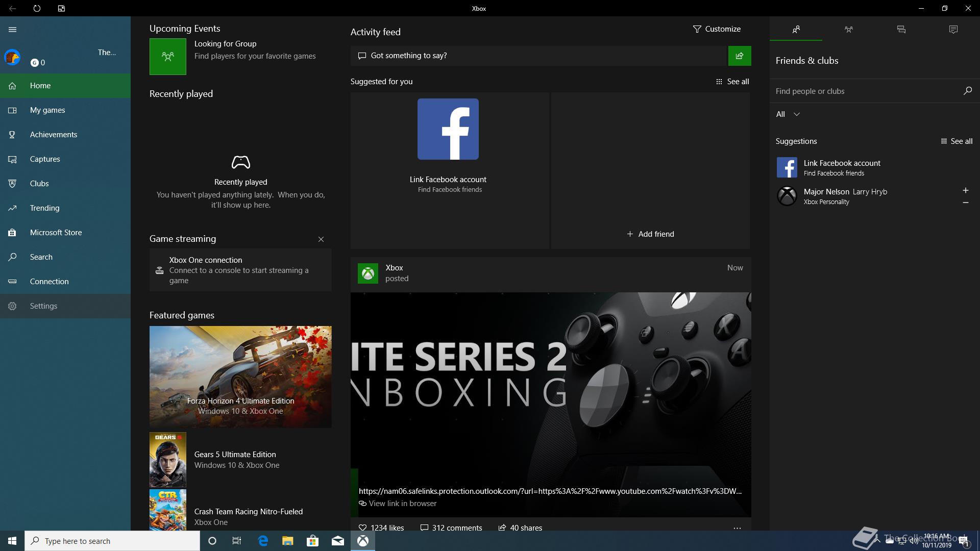This screenshot has width=980, height=551.
Task: Open the post's more options ellipsis
Action: tap(737, 528)
